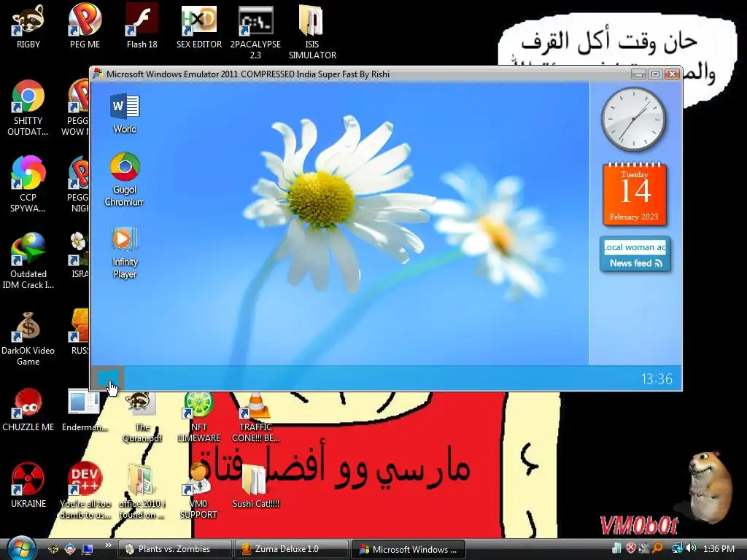The image size is (747, 560).
Task: Click the 'Local woman' news headline text
Action: (635, 247)
